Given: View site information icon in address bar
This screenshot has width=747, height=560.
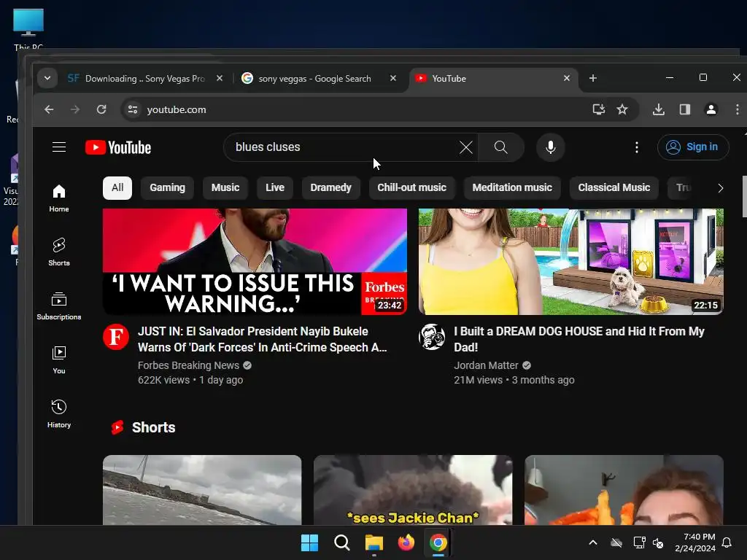Looking at the screenshot, I should point(133,109).
